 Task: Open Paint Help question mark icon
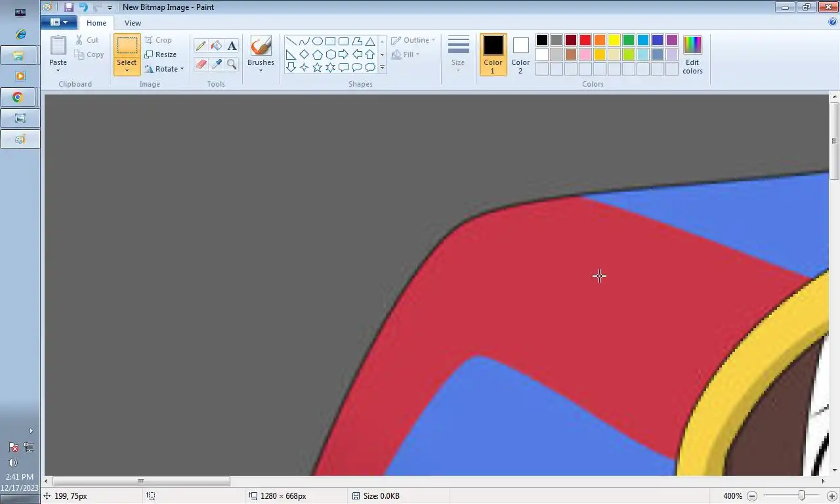pos(833,22)
